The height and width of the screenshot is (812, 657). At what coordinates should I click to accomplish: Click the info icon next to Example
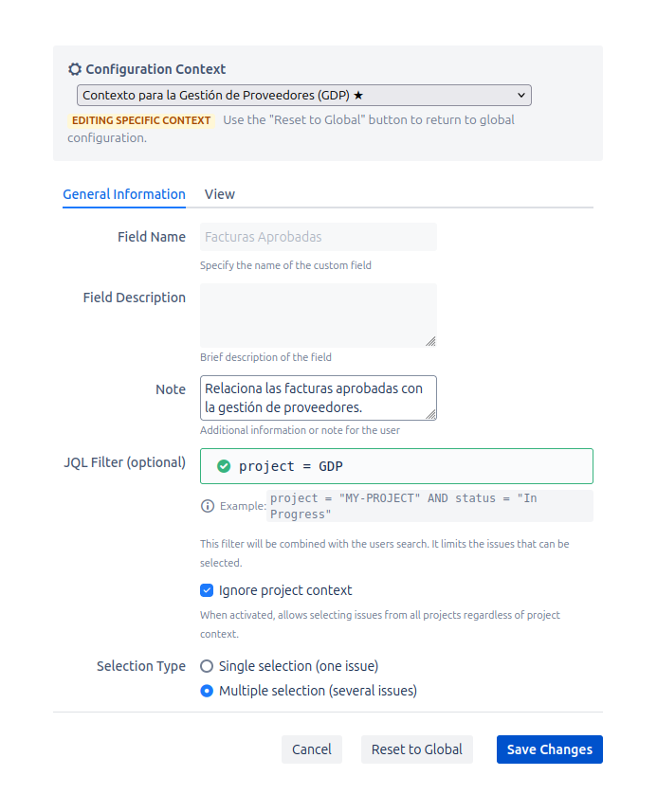(207, 505)
